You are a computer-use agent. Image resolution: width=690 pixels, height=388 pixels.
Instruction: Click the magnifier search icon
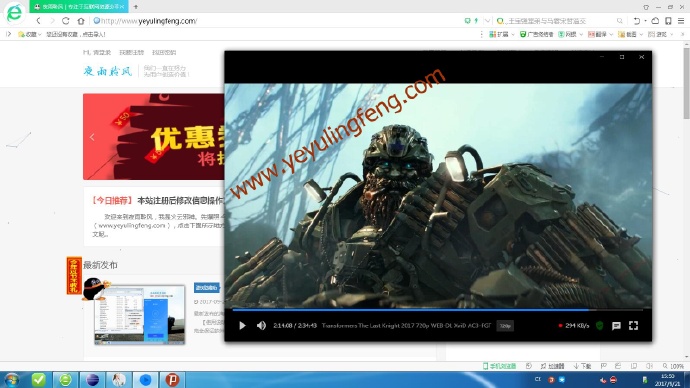[x=620, y=21]
